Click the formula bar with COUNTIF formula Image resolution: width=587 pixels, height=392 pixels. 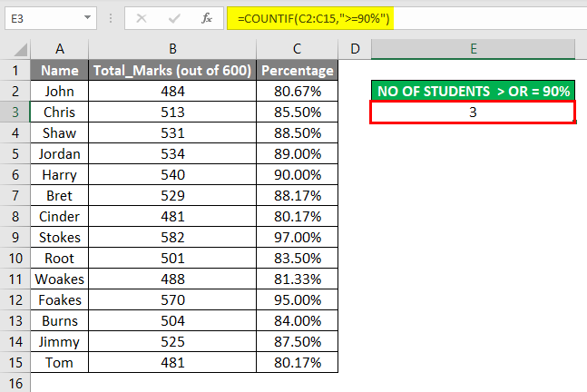(x=407, y=18)
